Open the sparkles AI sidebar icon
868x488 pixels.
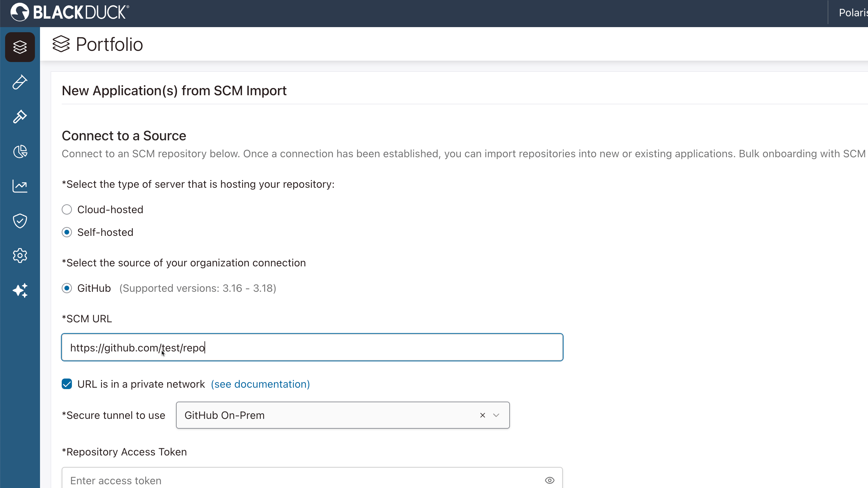[x=20, y=290]
